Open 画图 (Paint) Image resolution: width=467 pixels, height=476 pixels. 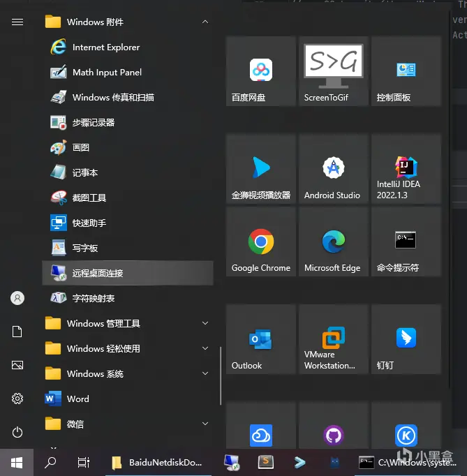[x=128, y=147]
